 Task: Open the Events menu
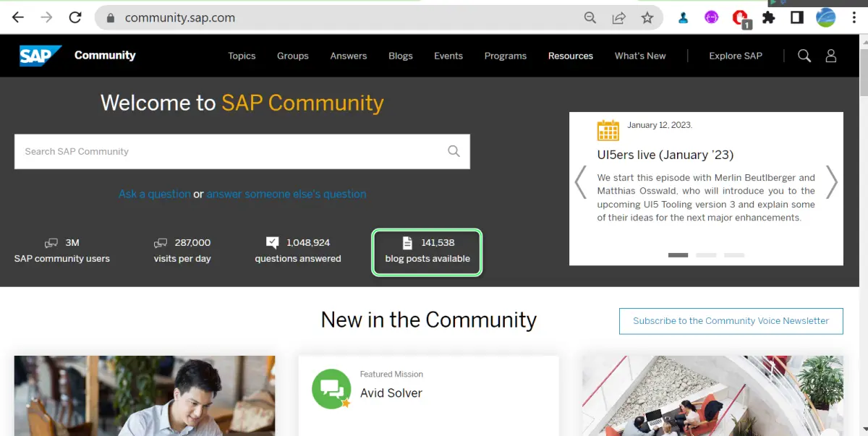(x=448, y=56)
